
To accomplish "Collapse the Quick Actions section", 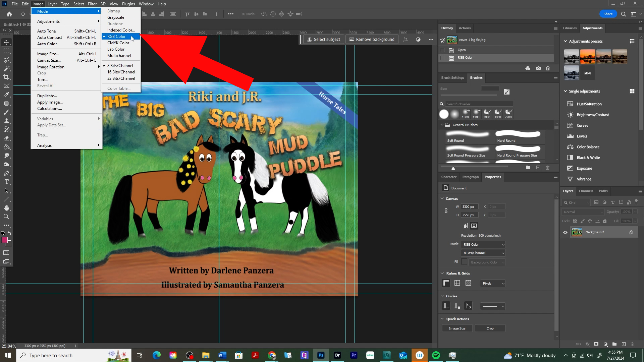I will [442, 319].
